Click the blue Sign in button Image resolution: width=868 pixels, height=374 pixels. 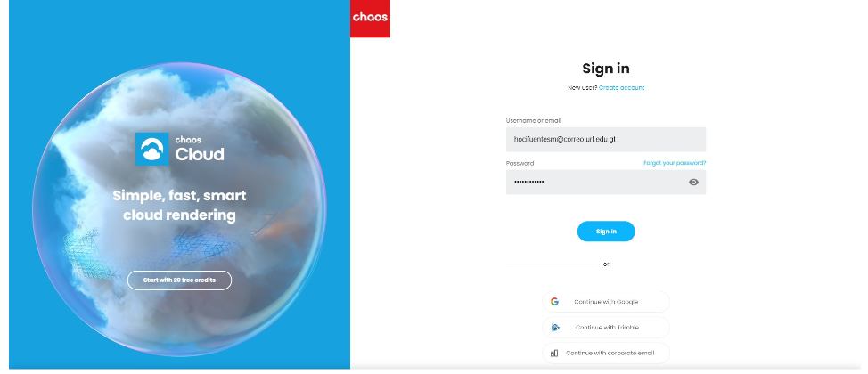[x=606, y=232]
